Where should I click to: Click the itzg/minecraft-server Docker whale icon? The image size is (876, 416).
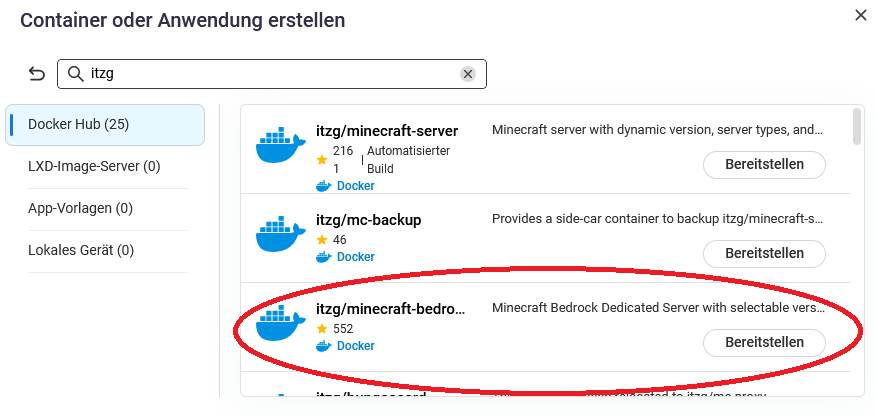click(280, 146)
